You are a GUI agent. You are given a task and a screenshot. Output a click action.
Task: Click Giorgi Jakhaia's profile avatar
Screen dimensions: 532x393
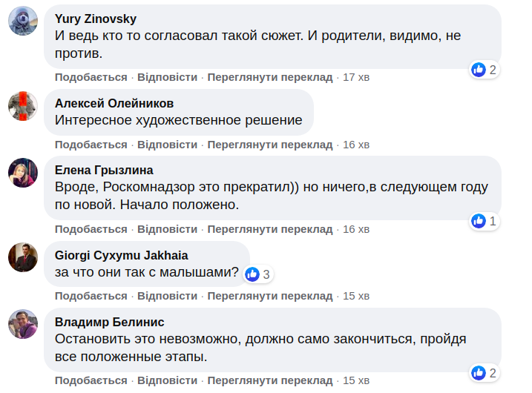(x=23, y=257)
